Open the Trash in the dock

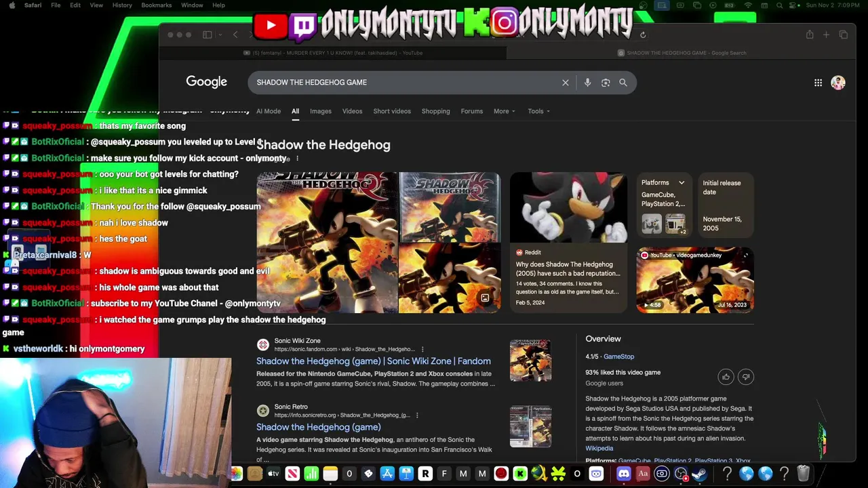pos(803,474)
